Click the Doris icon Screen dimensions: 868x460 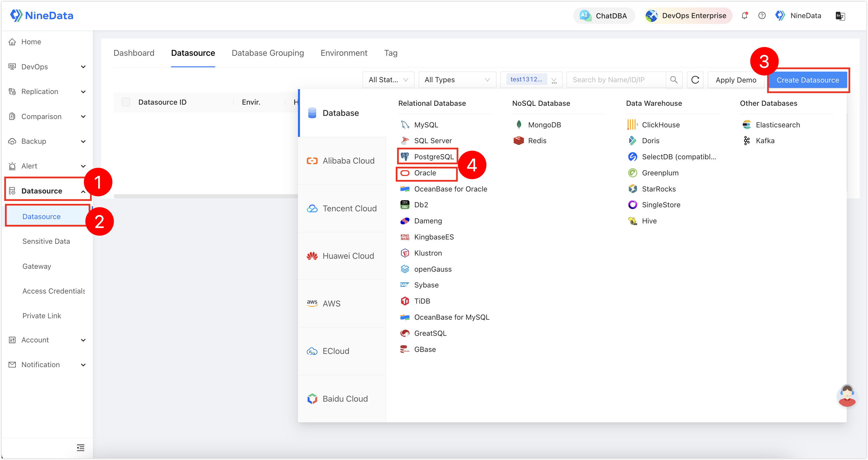pos(632,140)
